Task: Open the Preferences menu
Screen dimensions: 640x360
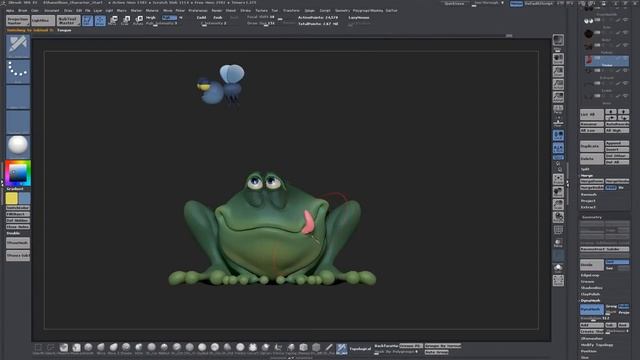Action: pyautogui.click(x=198, y=11)
